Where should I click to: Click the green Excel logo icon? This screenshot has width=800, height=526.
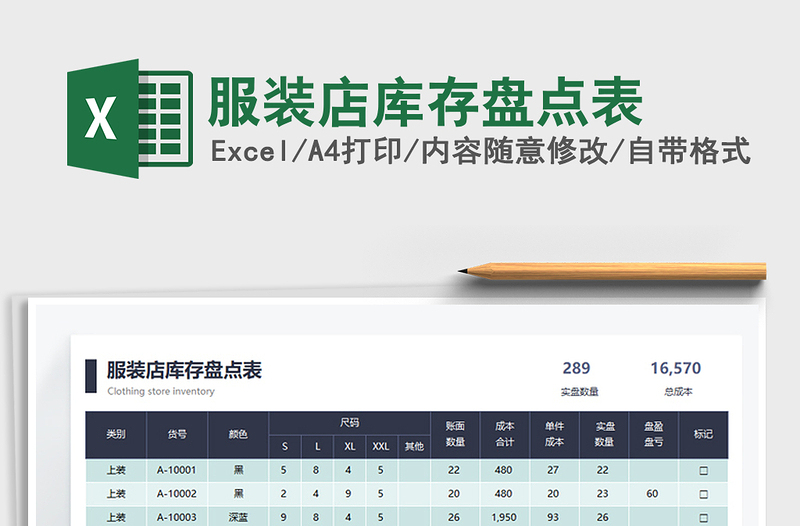[130, 118]
